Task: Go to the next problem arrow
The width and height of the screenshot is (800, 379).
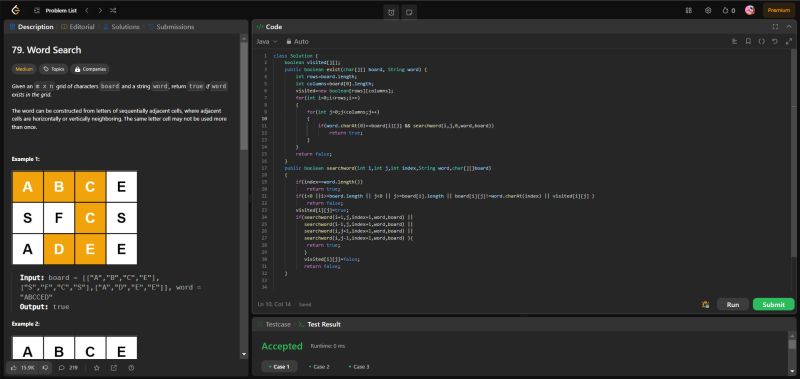Action: coord(100,10)
